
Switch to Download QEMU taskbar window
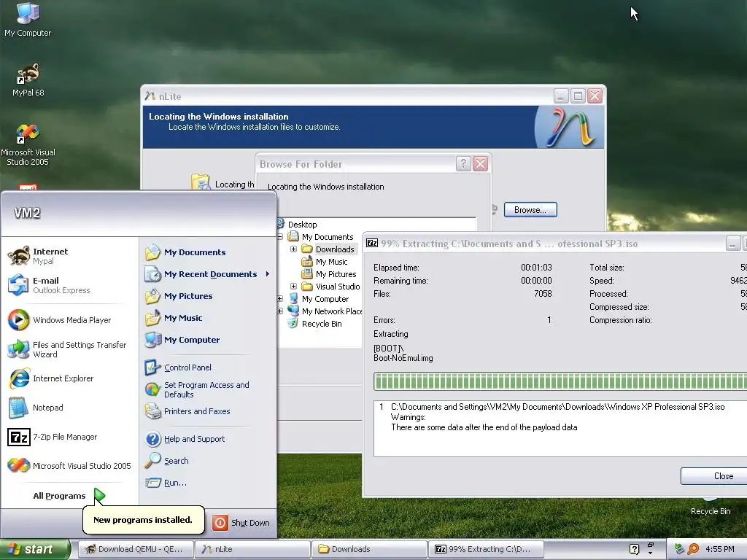pyautogui.click(x=135, y=549)
